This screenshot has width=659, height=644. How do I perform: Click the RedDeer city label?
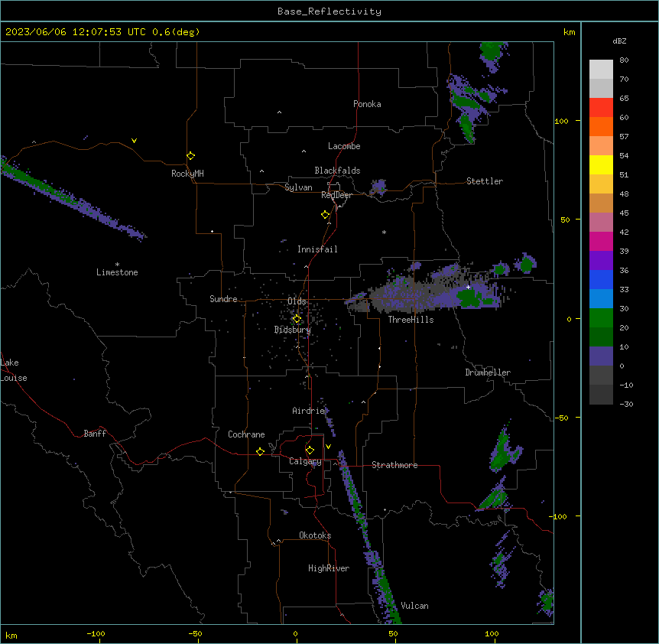click(336, 195)
